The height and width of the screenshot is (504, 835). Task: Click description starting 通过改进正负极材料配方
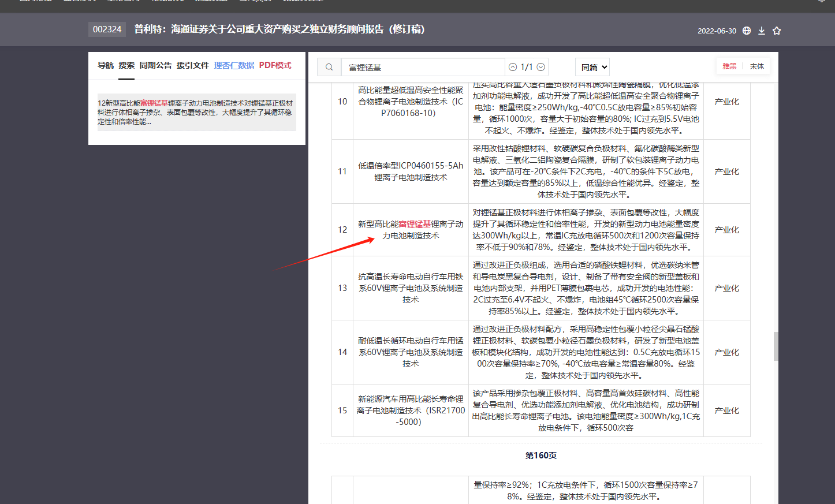586,352
